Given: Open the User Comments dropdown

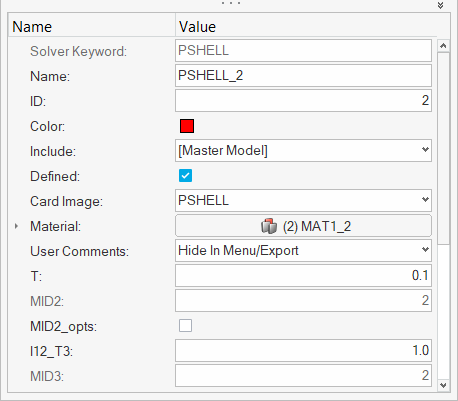Looking at the screenshot, I should [303, 251].
